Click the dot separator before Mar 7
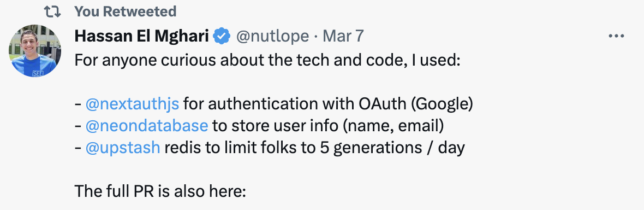 (x=316, y=37)
